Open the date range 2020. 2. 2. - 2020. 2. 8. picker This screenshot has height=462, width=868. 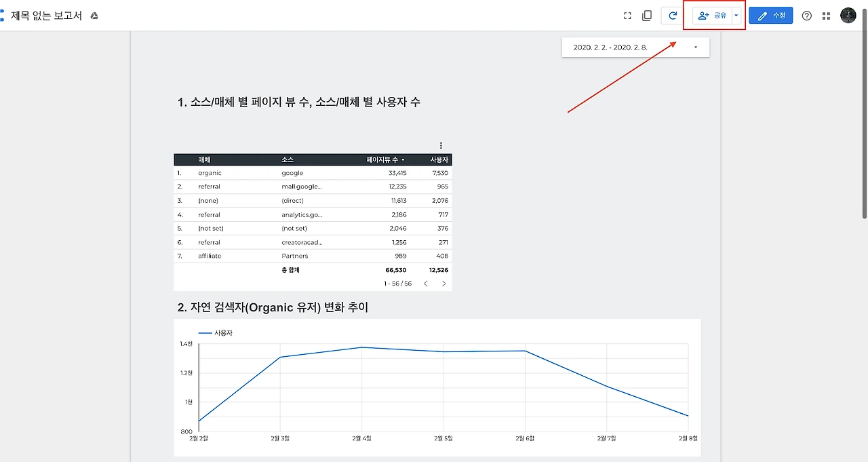[x=635, y=47]
